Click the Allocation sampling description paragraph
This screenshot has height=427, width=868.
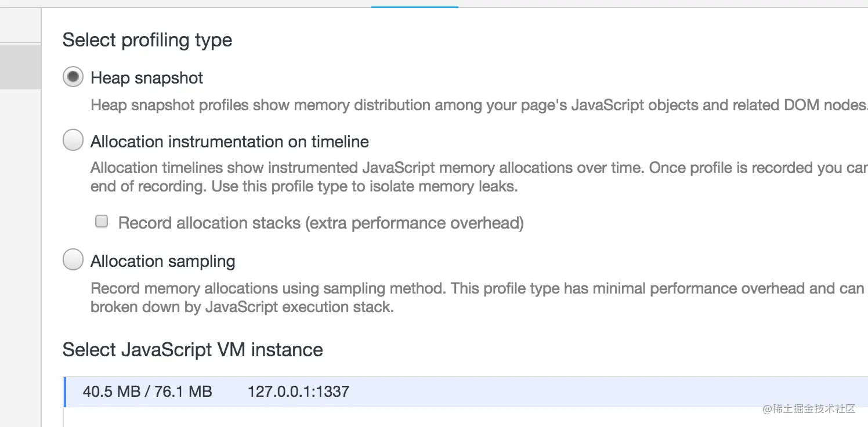[464, 297]
